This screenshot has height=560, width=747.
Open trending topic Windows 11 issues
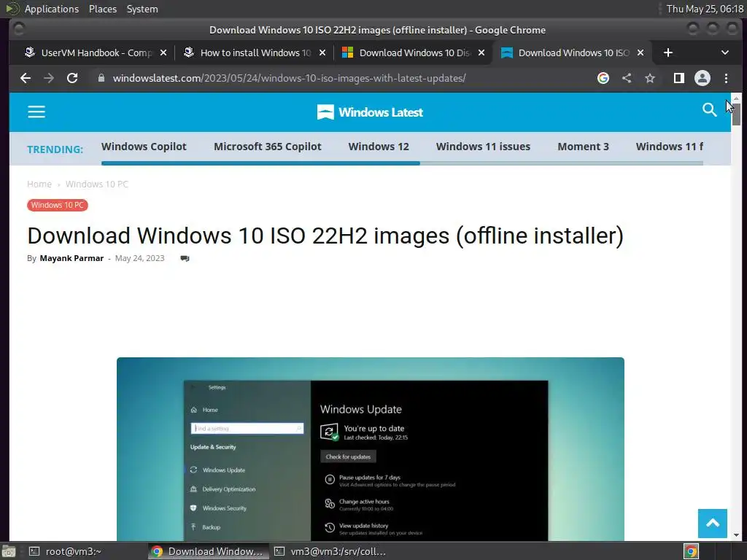483,147
